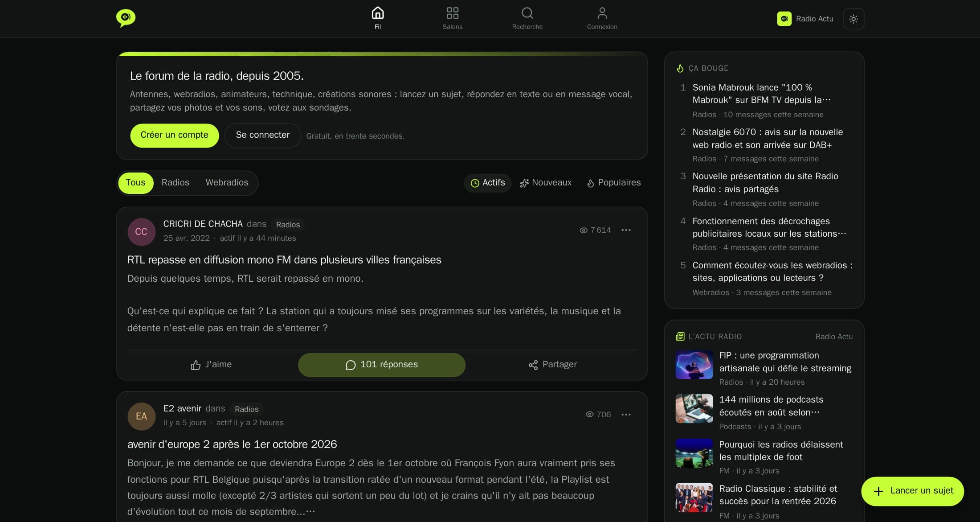980x522 pixels.
Task: Click the flame icon beside ÇA BOUGE
Action: pyautogui.click(x=680, y=68)
